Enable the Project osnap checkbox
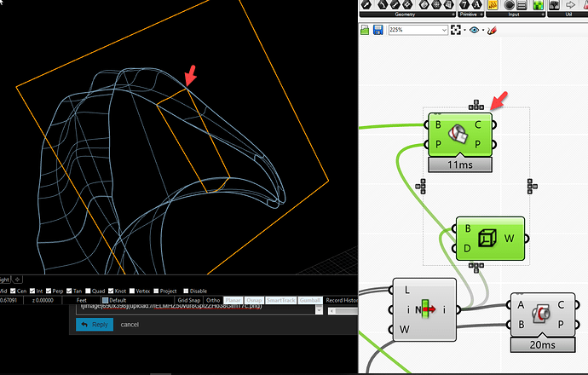Viewport: 588px width, 375px height. click(157, 291)
